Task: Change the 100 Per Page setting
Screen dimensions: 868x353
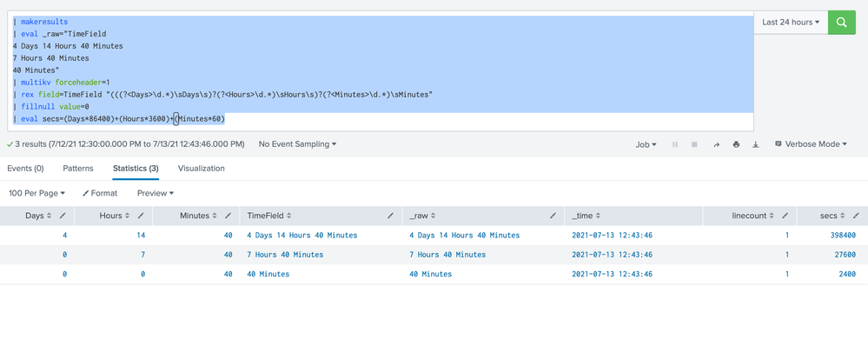Action: [36, 193]
